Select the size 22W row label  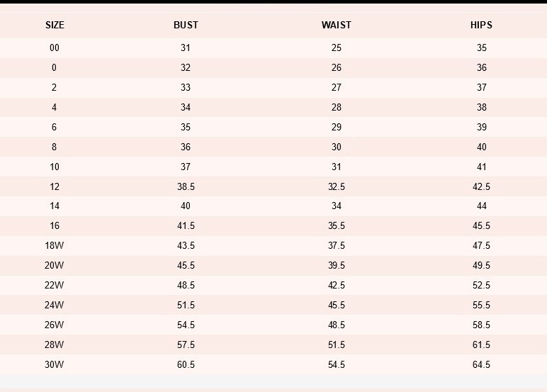pyautogui.click(x=55, y=286)
